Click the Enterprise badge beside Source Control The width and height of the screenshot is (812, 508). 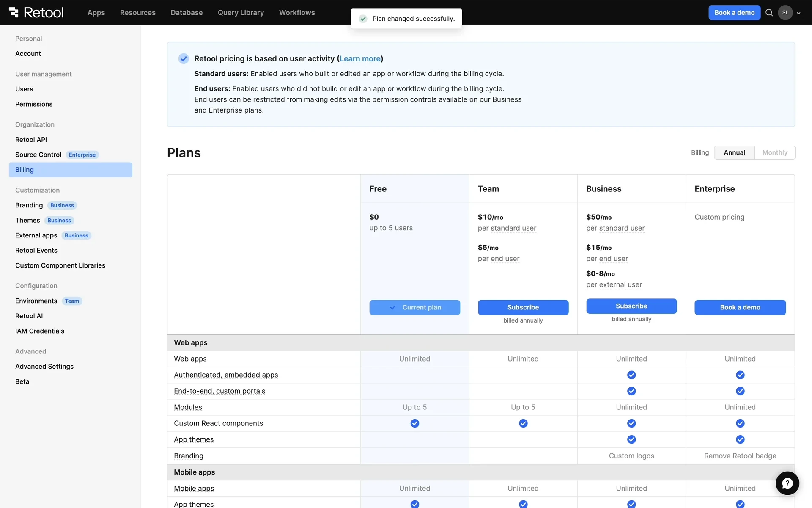click(82, 155)
